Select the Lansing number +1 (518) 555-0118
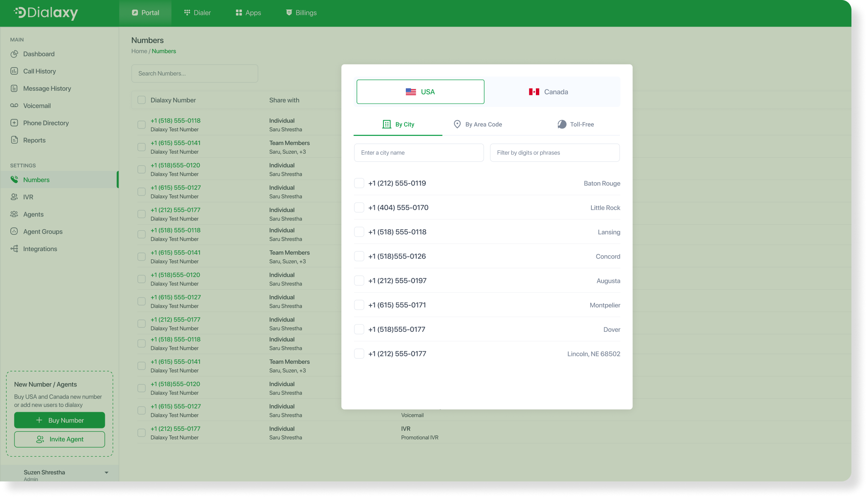This screenshot has width=868, height=498. click(x=359, y=232)
